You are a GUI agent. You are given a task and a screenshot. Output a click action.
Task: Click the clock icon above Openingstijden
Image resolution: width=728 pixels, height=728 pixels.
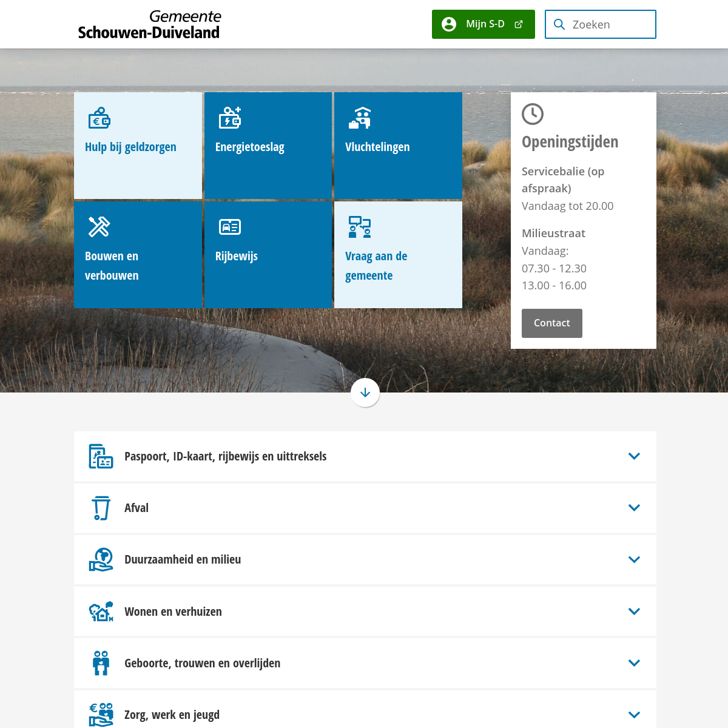click(533, 114)
